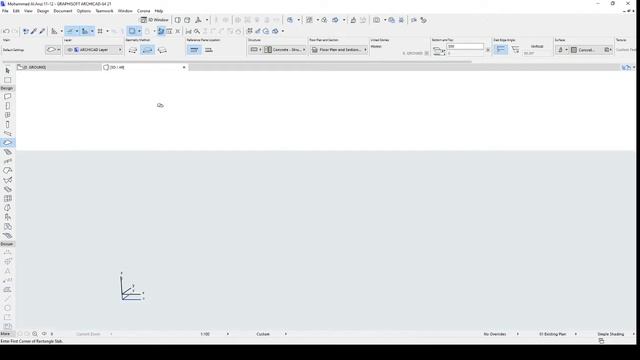
Task: Select the active Slab tool
Action: 7,142
